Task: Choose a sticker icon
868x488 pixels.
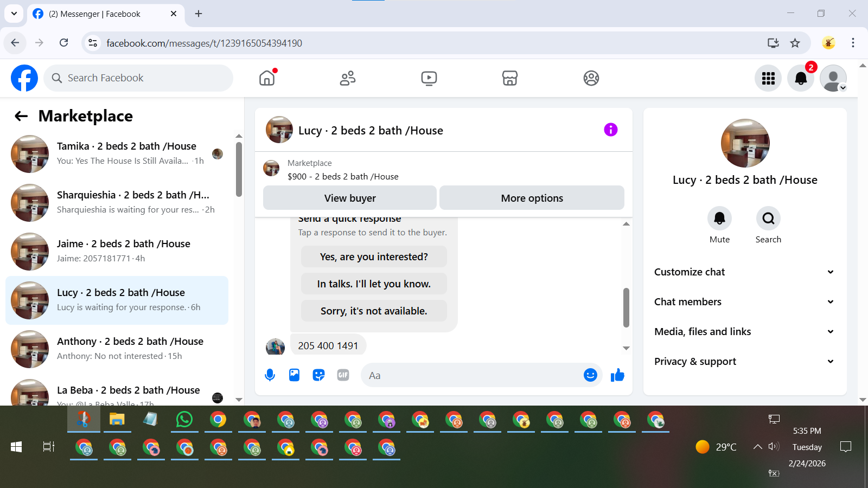Action: [318, 375]
